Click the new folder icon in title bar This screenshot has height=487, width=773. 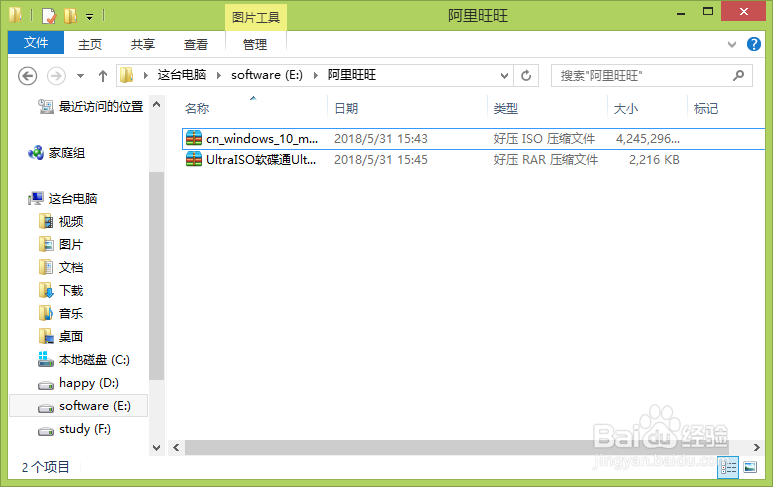tap(70, 16)
